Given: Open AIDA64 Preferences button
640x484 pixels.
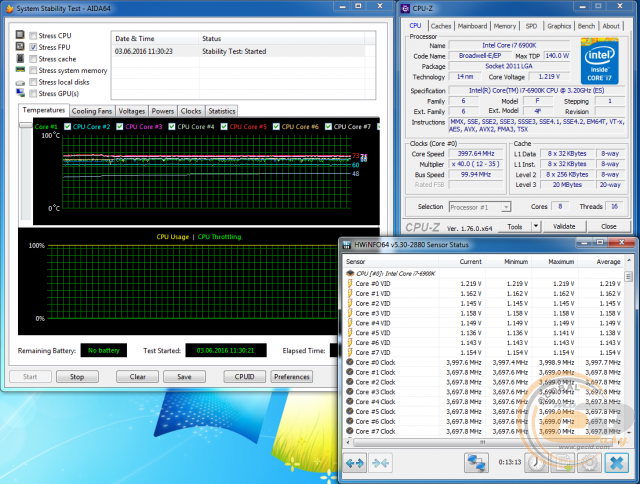Looking at the screenshot, I should click(x=291, y=377).
